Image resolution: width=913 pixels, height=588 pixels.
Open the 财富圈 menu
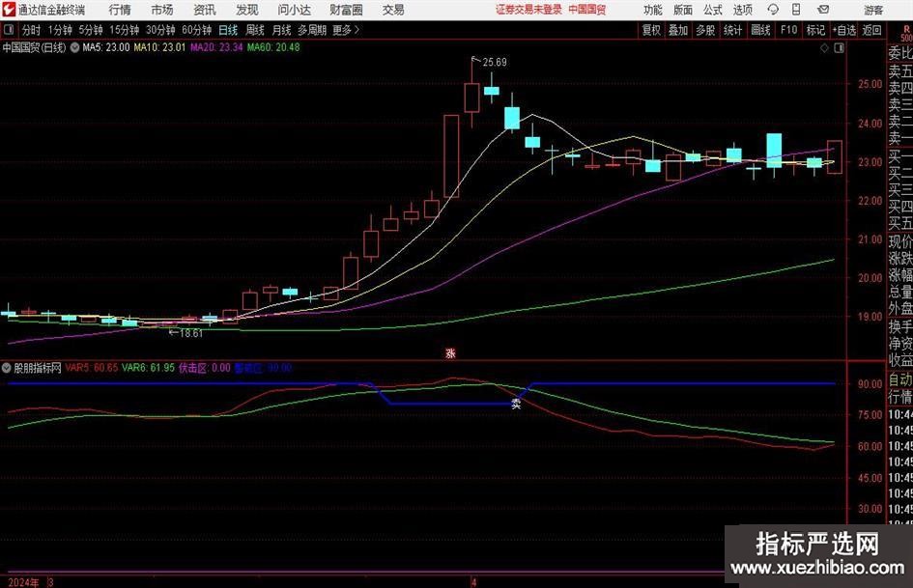(346, 10)
